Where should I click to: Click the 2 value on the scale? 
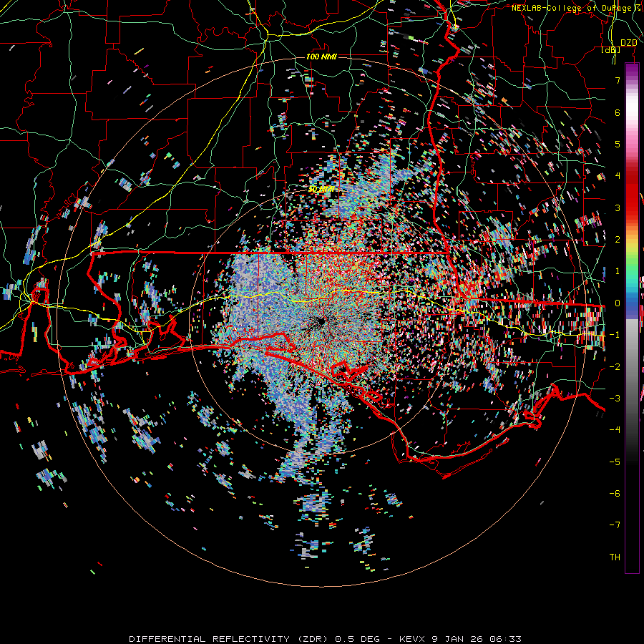pos(618,240)
